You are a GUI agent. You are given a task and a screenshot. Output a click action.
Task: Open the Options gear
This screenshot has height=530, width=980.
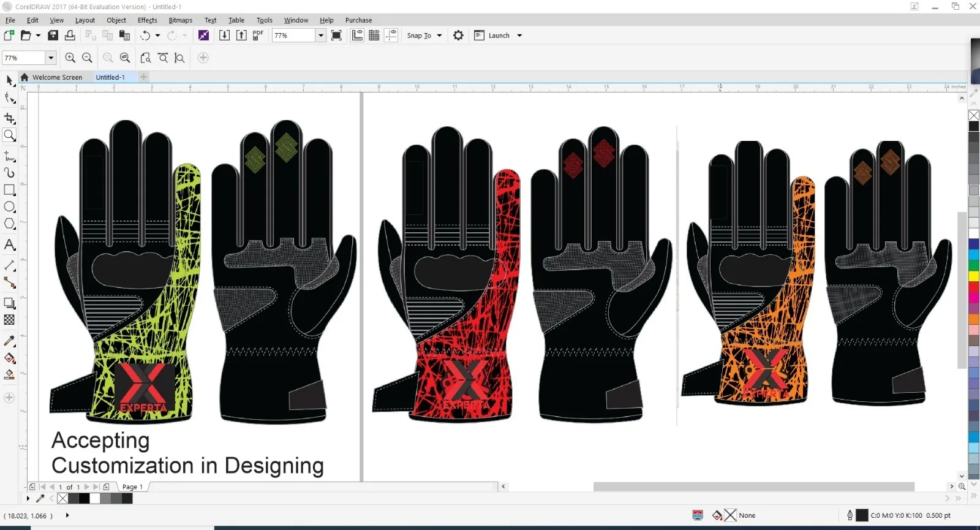pos(458,36)
